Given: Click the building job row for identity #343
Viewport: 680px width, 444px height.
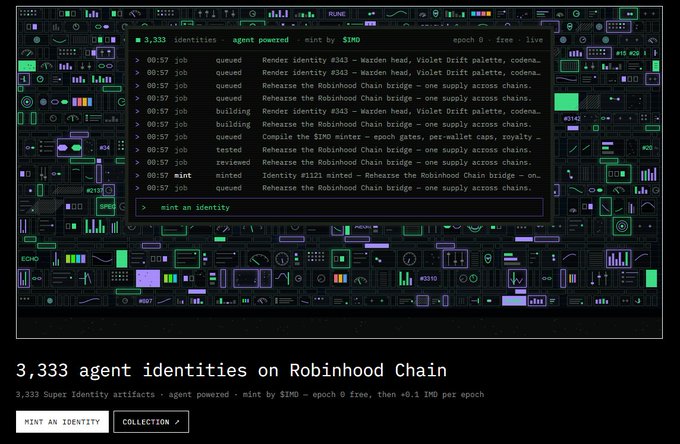Looking at the screenshot, I should pyautogui.click(x=339, y=111).
